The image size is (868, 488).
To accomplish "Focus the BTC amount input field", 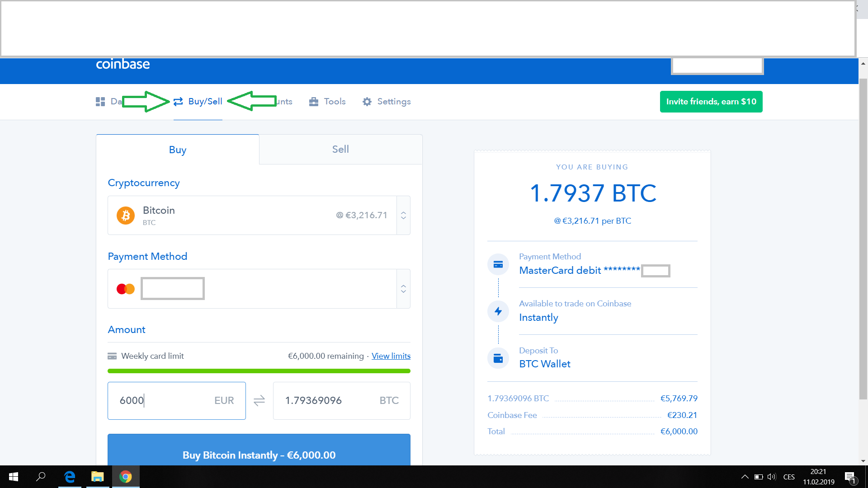I will coord(342,401).
